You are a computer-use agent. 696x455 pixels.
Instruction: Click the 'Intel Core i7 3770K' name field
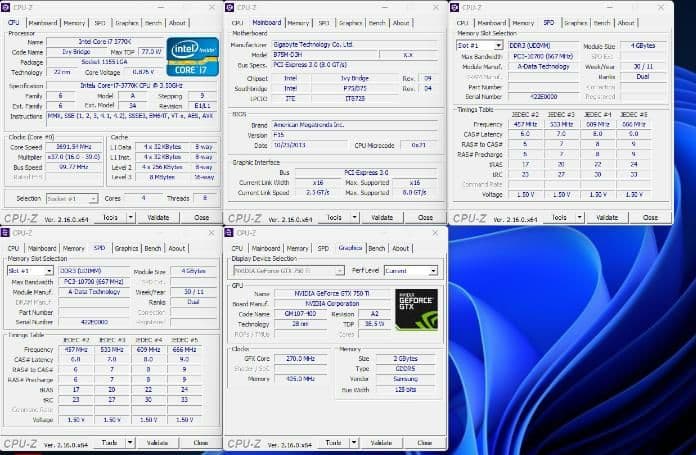pyautogui.click(x=105, y=41)
